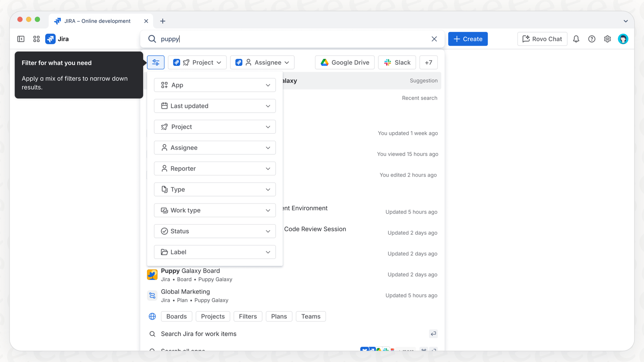Select the Teams tab
The image size is (644, 362).
pos(310,316)
